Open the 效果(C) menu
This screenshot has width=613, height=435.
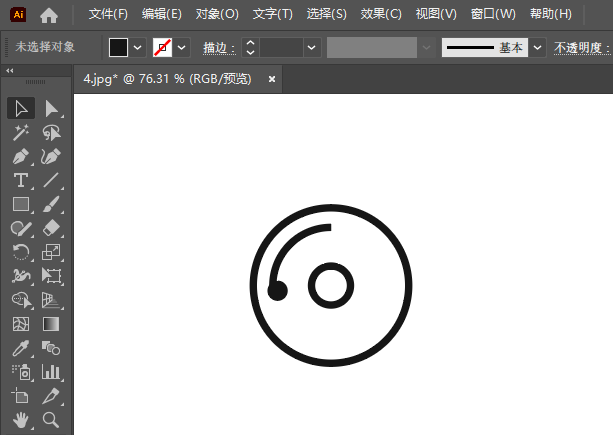point(381,14)
